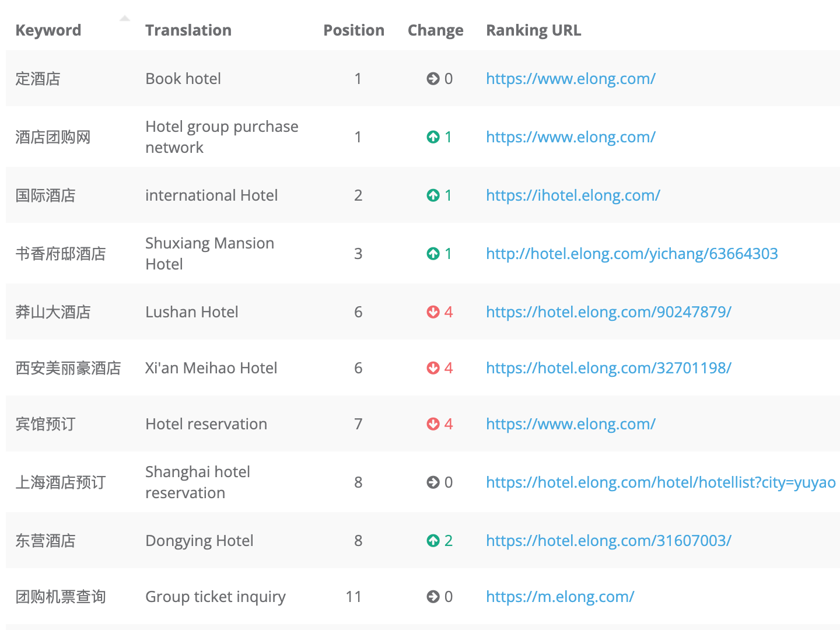Click the no-change arrow icon for 定酒店
This screenshot has height=630, width=840.
(433, 79)
